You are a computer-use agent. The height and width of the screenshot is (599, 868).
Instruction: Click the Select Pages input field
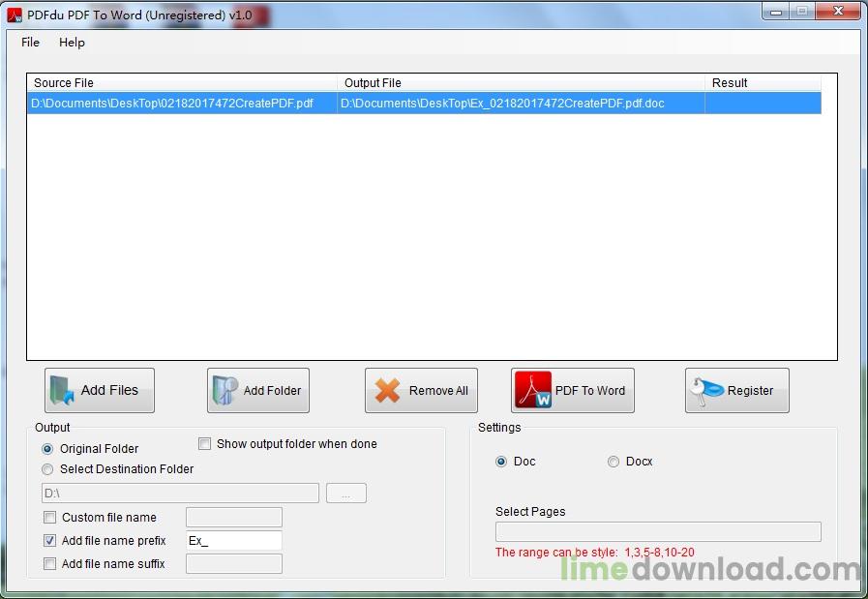pyautogui.click(x=658, y=531)
